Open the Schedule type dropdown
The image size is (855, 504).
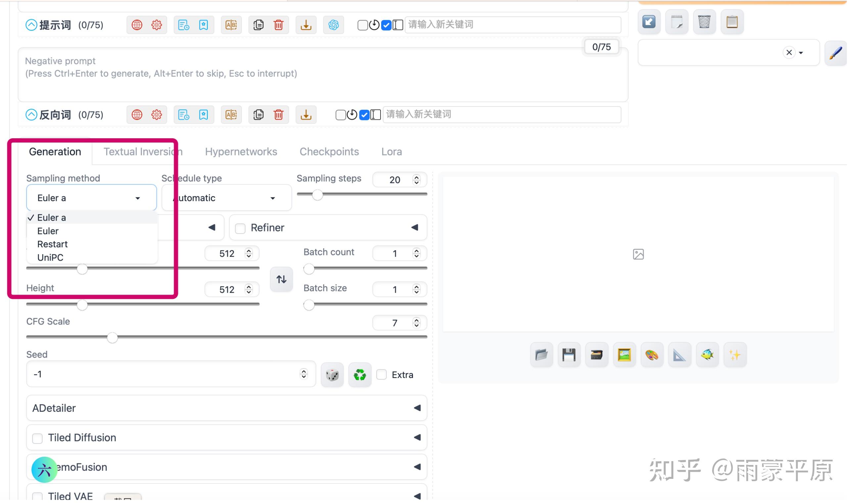point(225,197)
